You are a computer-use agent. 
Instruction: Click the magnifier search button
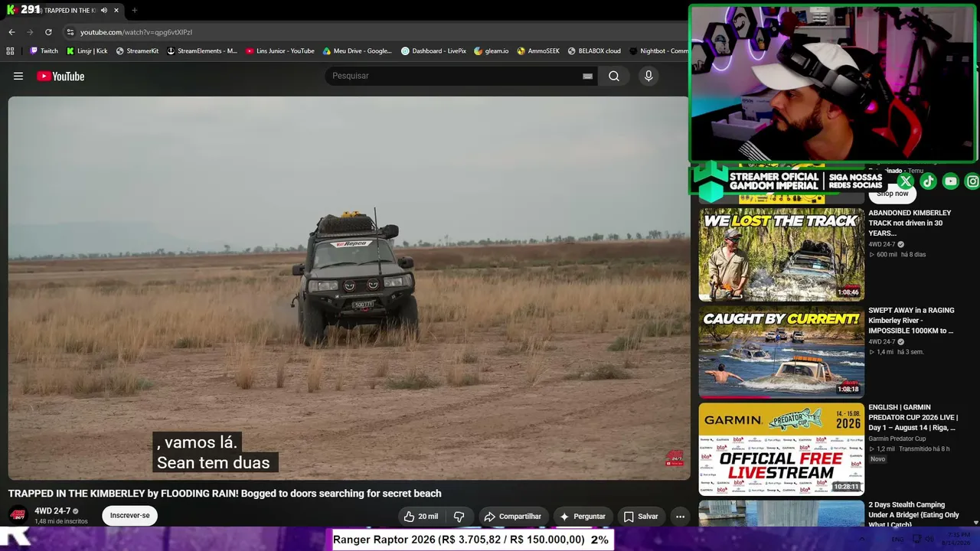click(x=614, y=76)
